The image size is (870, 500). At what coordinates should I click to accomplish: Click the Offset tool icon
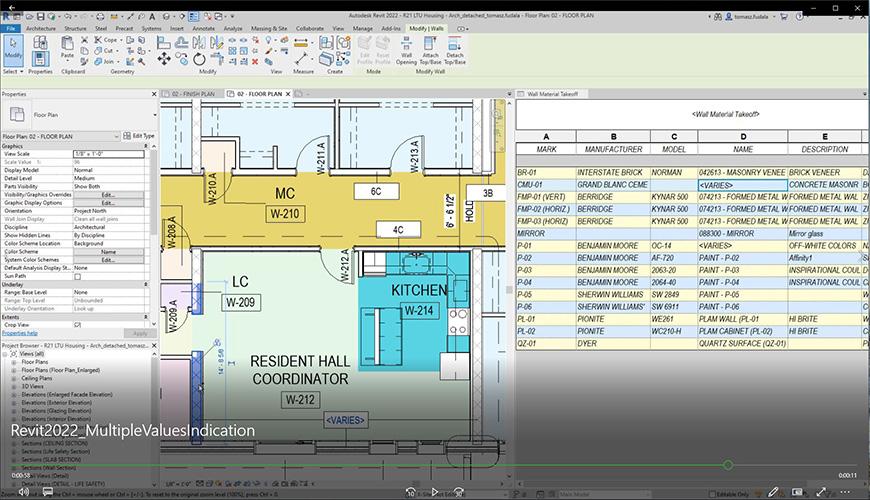181,42
